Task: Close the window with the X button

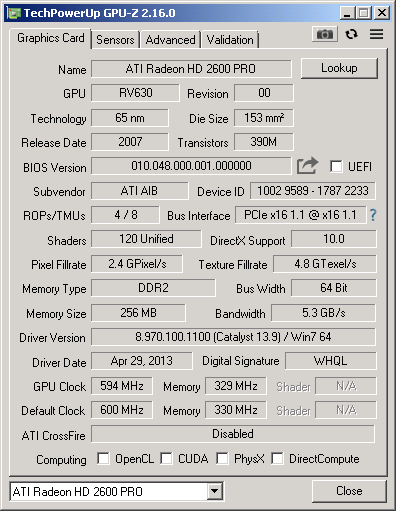Action: 382,13
